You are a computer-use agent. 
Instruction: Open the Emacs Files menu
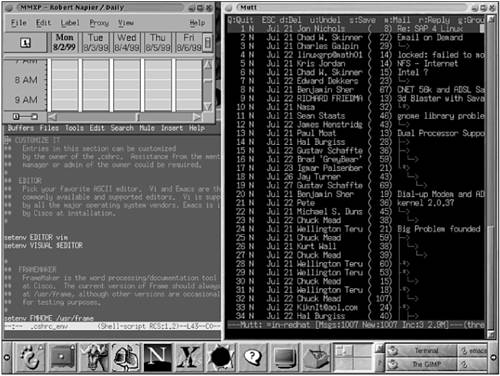pyautogui.click(x=49, y=128)
